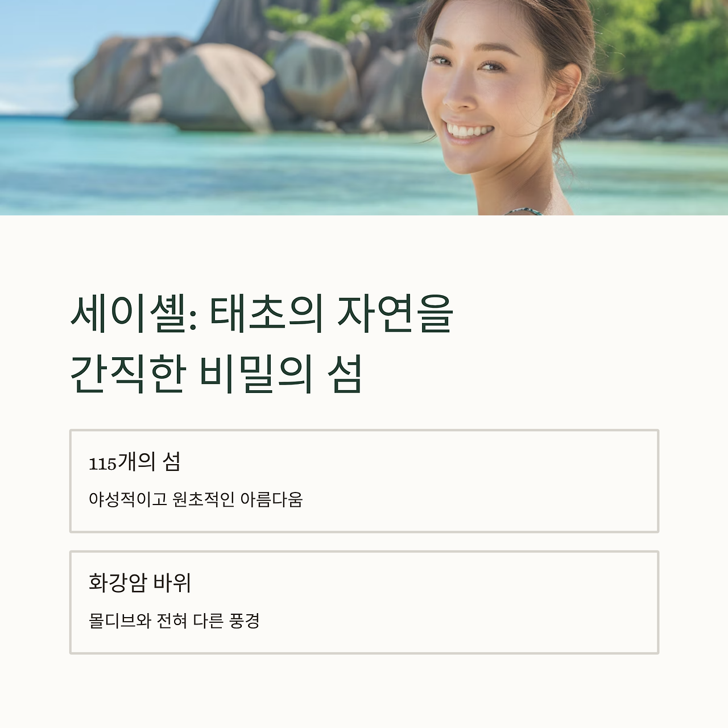
Task: Click the word '비밀의' in the headline
Action: point(257,375)
